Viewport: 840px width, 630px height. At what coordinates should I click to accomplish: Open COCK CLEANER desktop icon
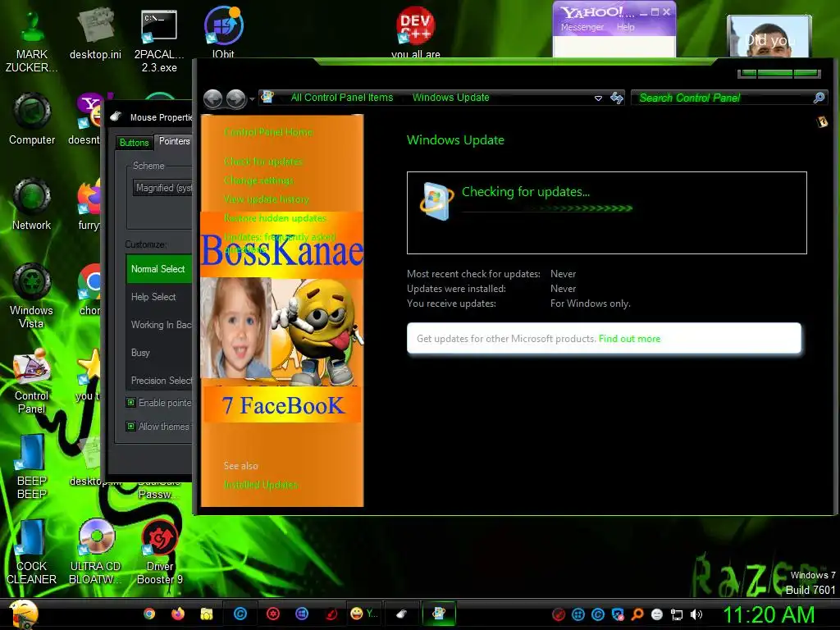coord(32,552)
